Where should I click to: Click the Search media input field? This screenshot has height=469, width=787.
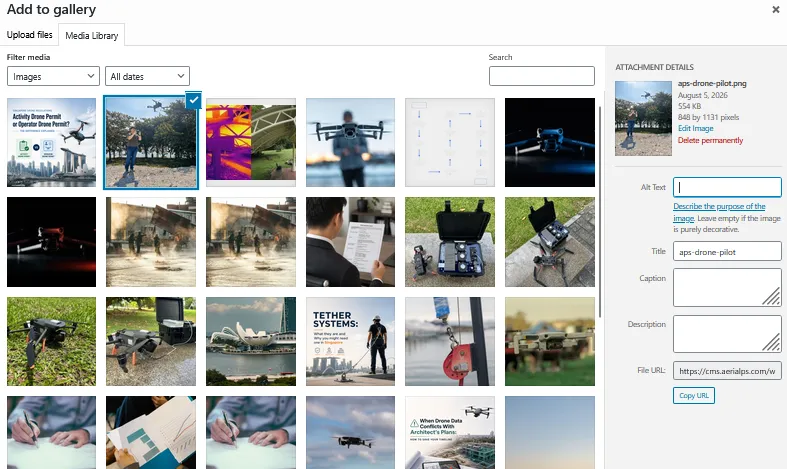point(542,76)
